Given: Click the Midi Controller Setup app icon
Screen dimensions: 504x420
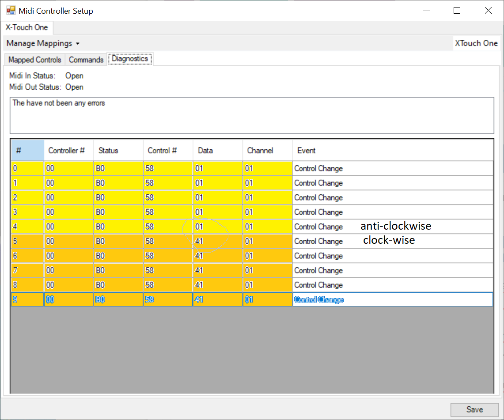Looking at the screenshot, I should coord(11,11).
